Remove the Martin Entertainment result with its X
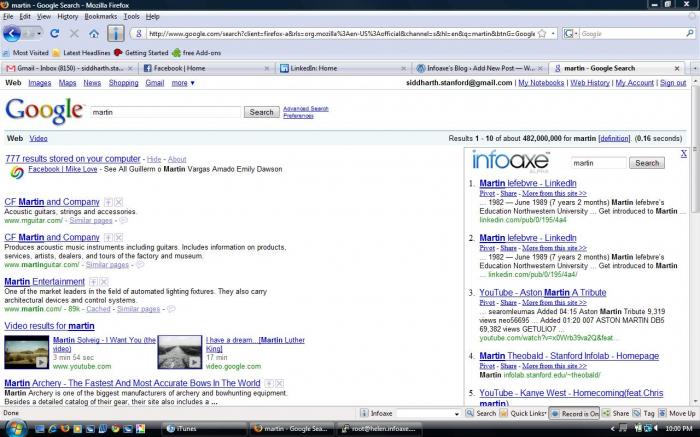700x437 pixels. (104, 282)
